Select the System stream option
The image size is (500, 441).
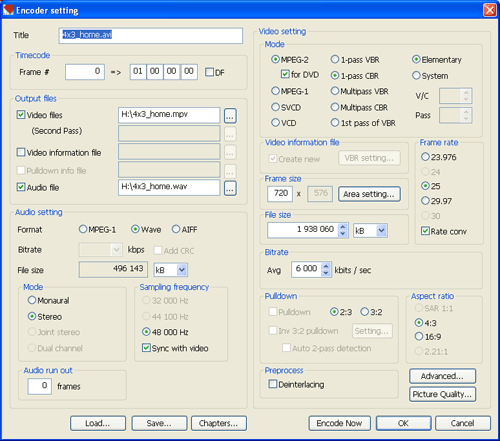coord(416,76)
